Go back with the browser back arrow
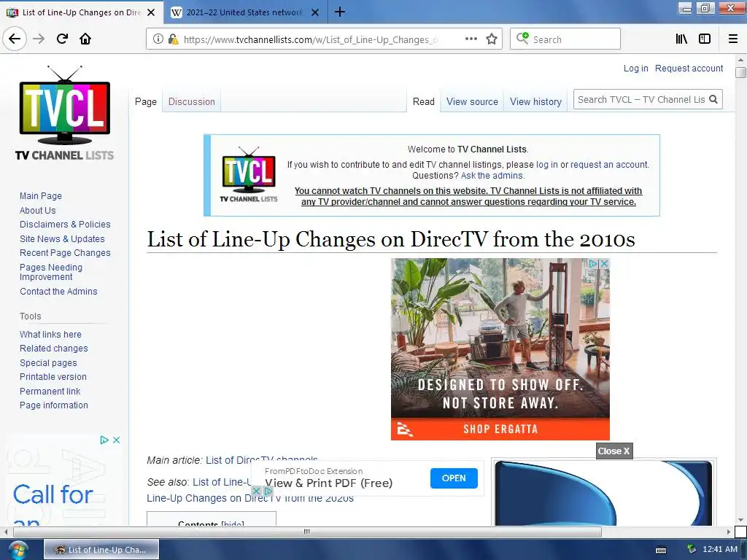Screen dimensions: 747x560 [15, 39]
